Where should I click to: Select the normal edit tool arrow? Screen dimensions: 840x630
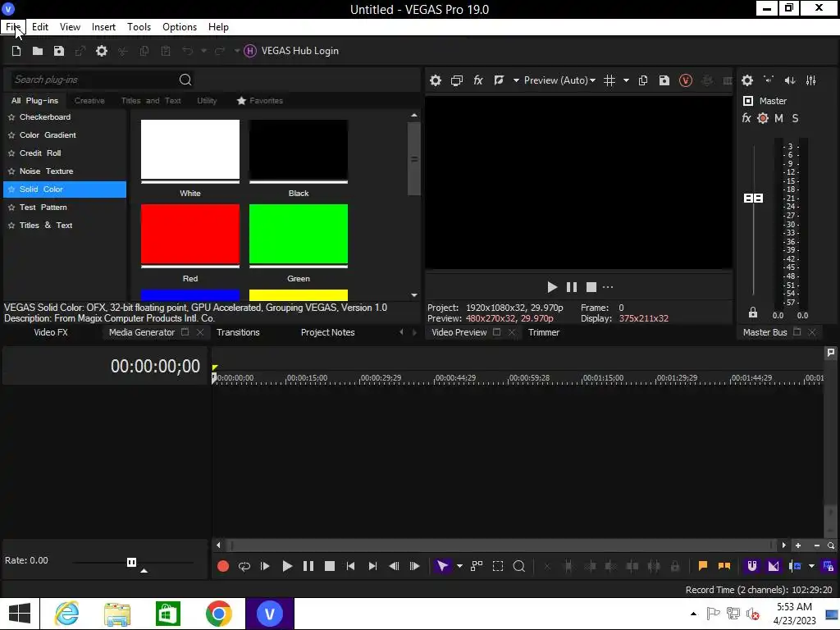pos(442,566)
